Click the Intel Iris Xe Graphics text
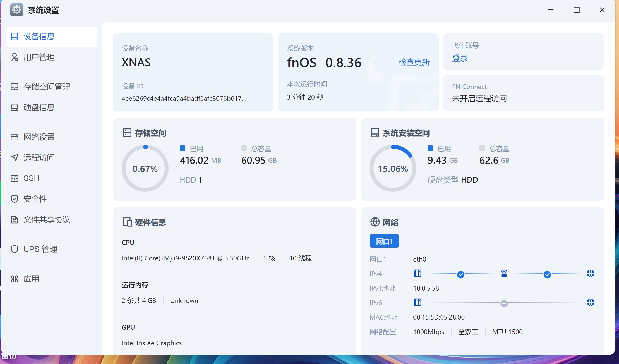Screen dimensions: 619x364 point(152,343)
